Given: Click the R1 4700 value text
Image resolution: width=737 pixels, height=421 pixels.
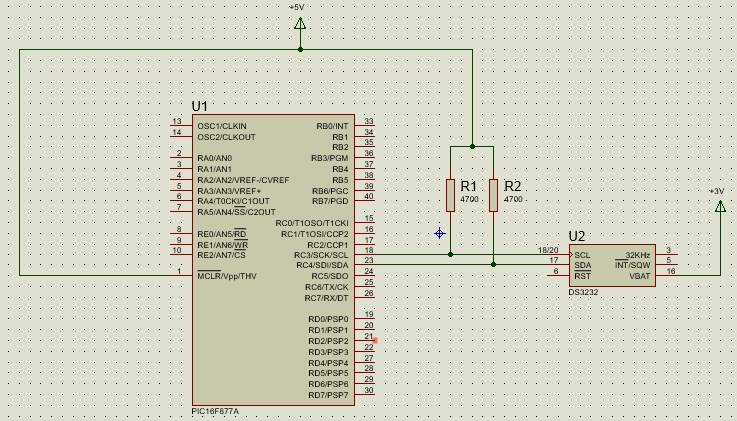Looking at the screenshot, I should (x=469, y=200).
